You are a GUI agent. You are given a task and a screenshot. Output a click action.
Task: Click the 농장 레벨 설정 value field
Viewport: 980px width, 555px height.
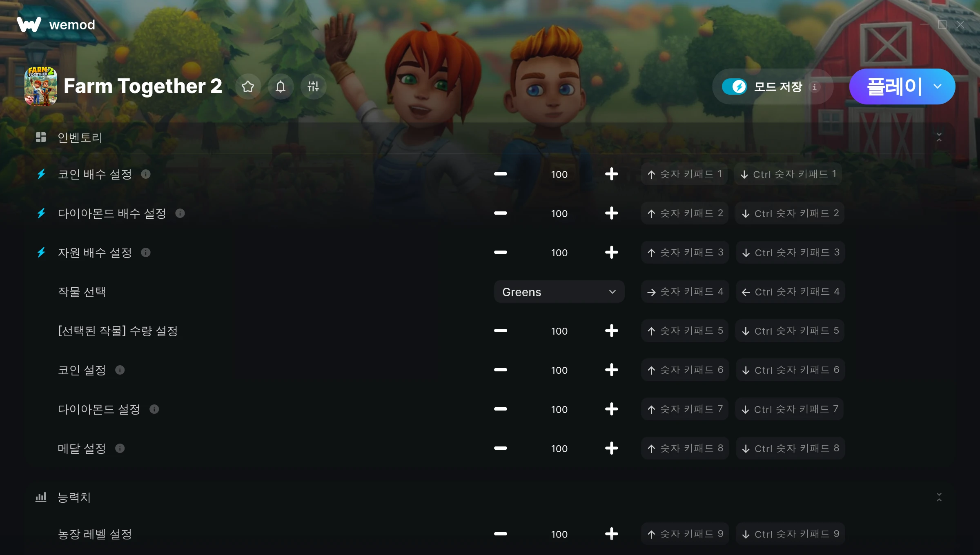pos(559,534)
